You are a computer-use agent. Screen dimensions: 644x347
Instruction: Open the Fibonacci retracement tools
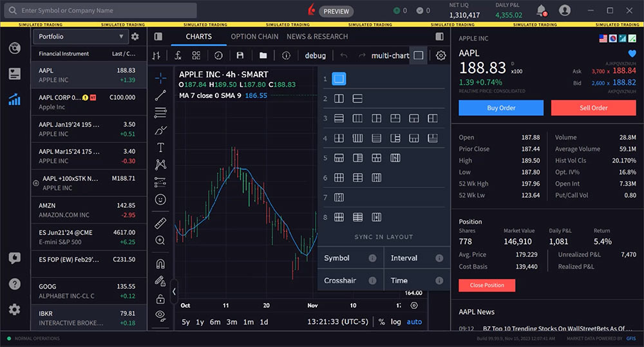(x=160, y=113)
